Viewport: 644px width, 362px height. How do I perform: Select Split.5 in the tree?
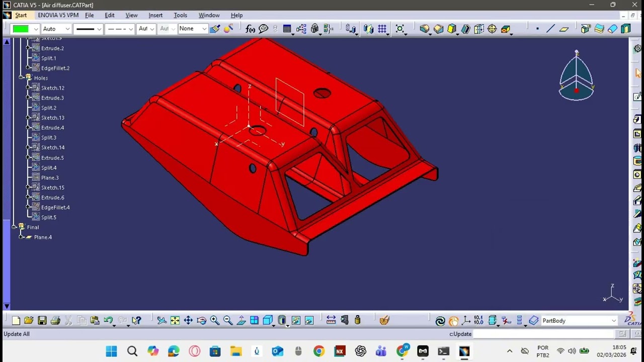49,217
